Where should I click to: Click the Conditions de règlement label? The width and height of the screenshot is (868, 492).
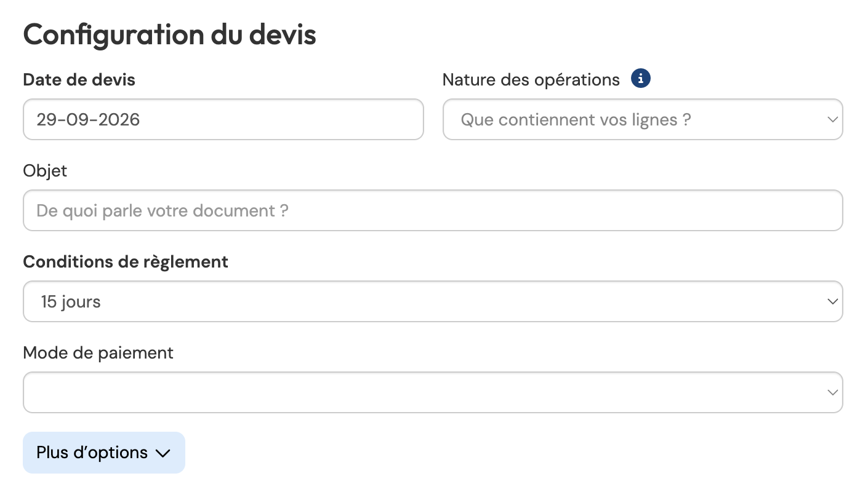(x=126, y=262)
